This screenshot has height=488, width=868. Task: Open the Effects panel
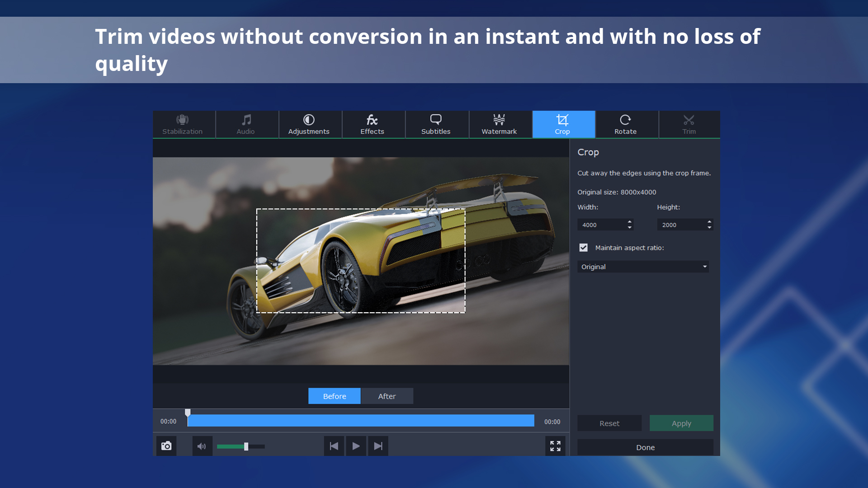[372, 124]
